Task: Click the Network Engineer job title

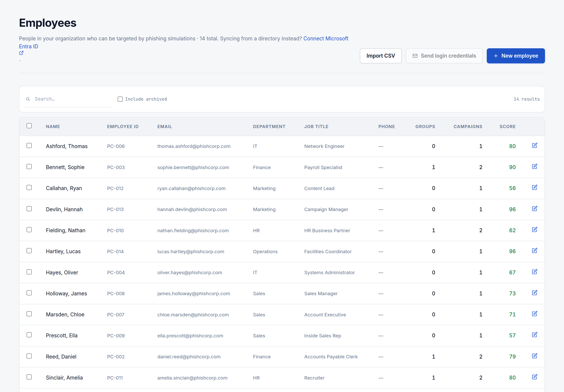Action: 324,146
